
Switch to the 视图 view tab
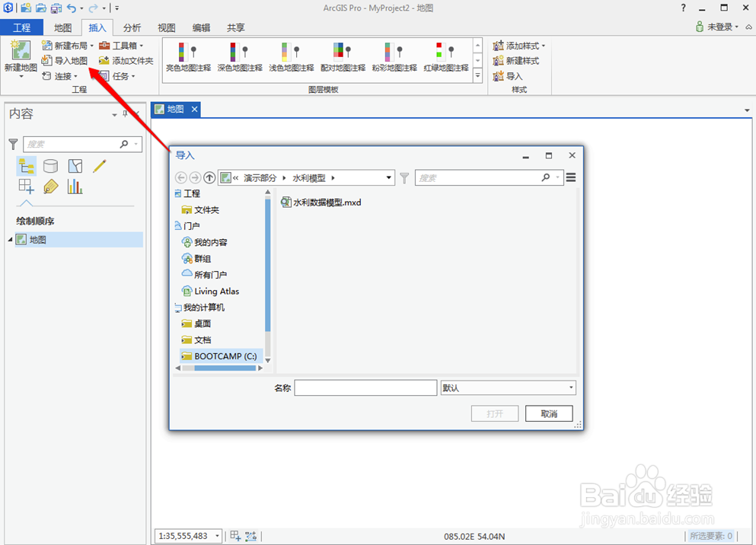coord(166,27)
